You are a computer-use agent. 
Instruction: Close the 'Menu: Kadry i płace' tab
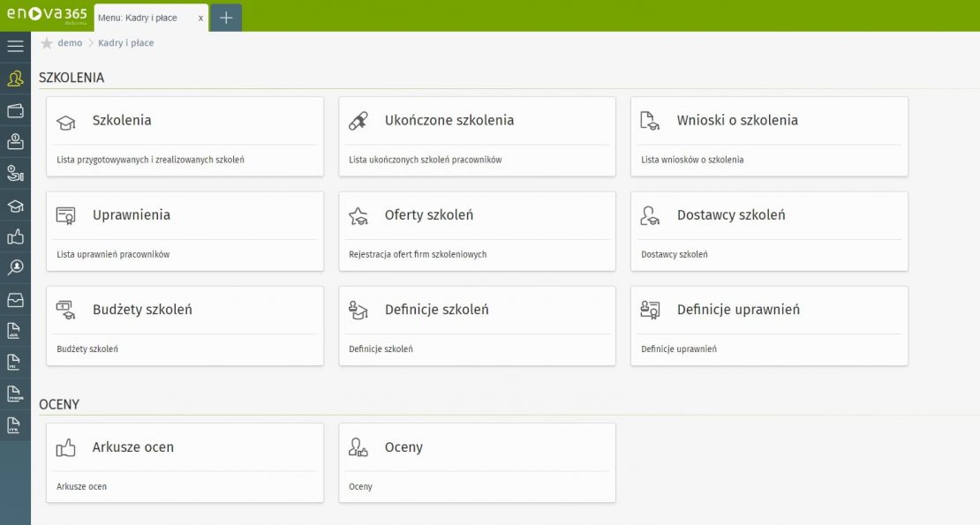tap(200, 18)
